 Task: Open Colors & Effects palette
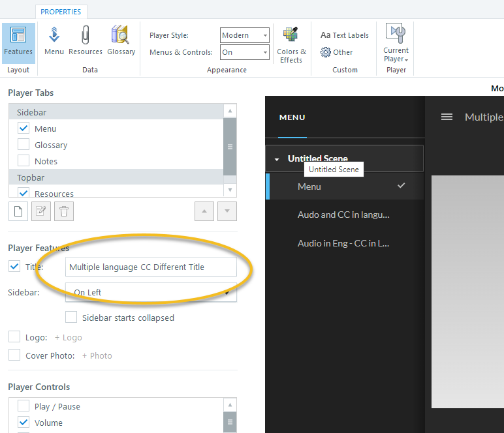(291, 45)
